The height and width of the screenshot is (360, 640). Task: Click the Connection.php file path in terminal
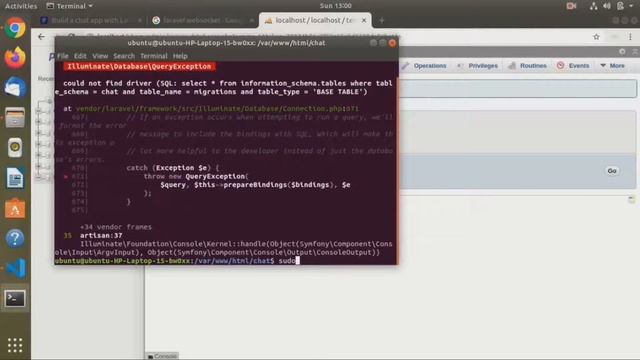click(x=217, y=109)
